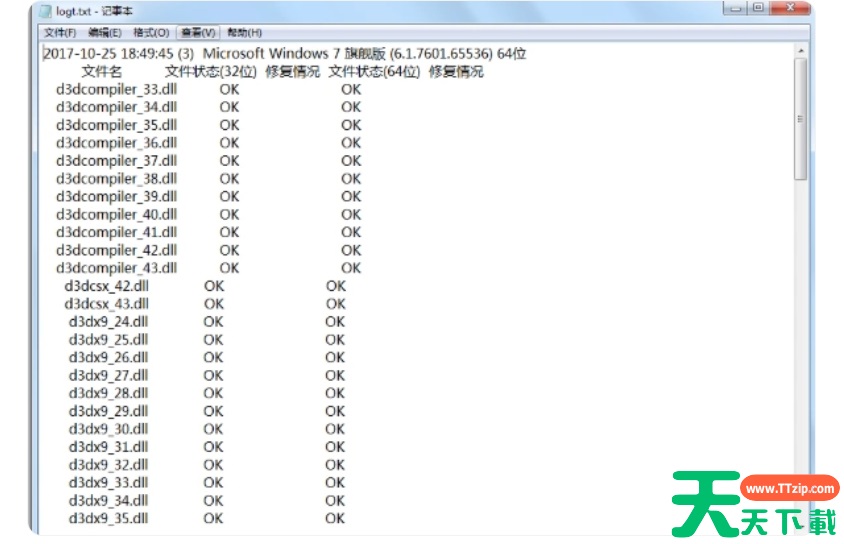Place cursor at d3dx9_35.dll line
The height and width of the screenshot is (544, 844).
click(x=108, y=518)
